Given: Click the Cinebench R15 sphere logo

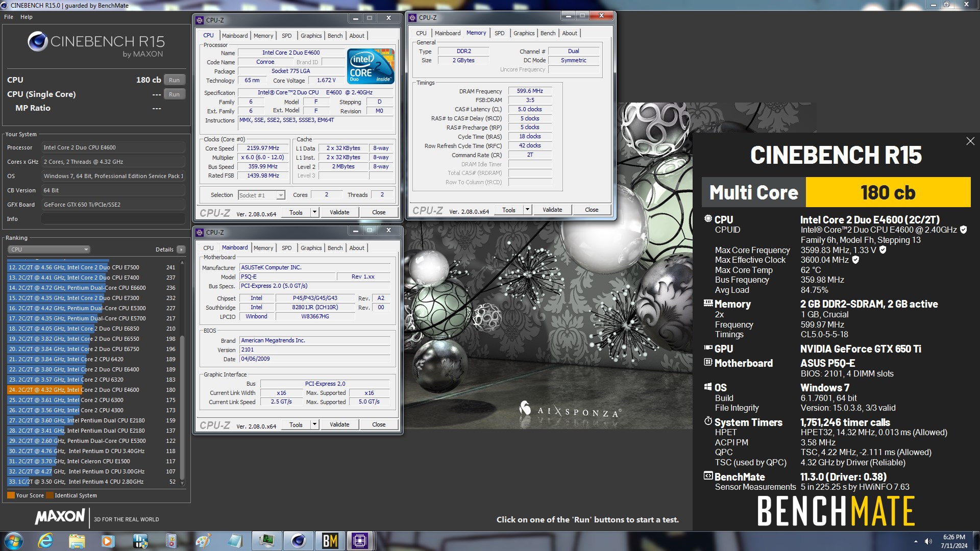Looking at the screenshot, I should (37, 41).
